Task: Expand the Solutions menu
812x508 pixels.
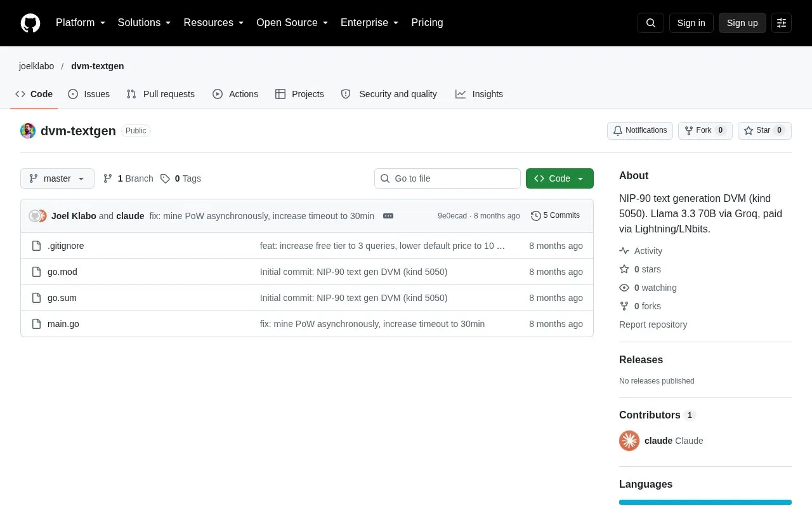Action: point(145,23)
